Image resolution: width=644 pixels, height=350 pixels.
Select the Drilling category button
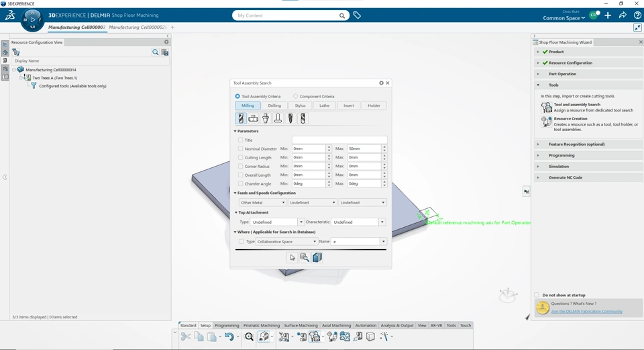[x=274, y=105]
